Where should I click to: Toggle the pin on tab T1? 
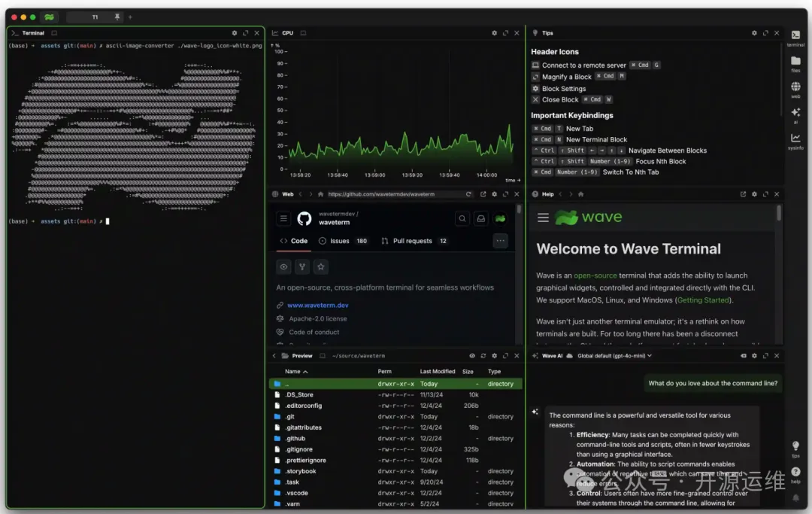tap(117, 17)
